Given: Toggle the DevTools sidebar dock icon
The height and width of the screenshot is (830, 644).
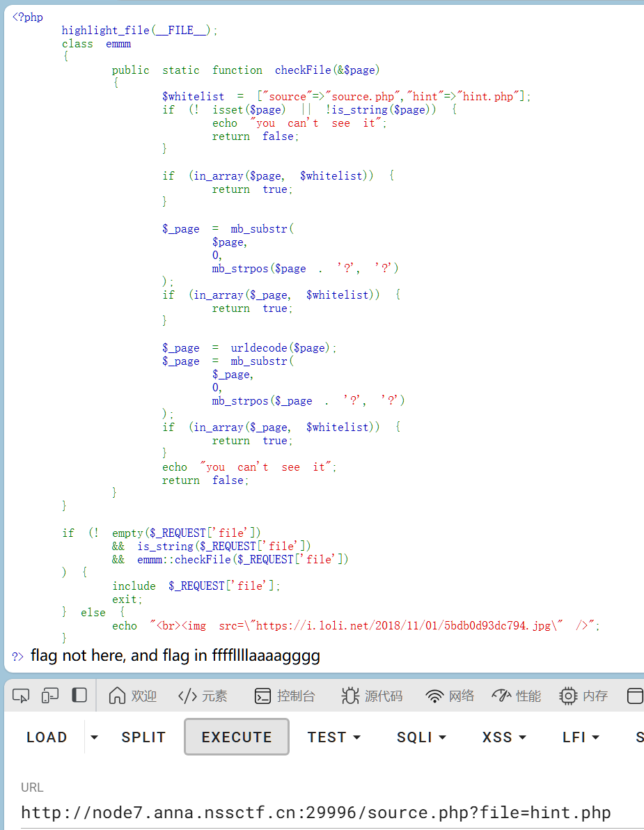Looking at the screenshot, I should point(79,696).
